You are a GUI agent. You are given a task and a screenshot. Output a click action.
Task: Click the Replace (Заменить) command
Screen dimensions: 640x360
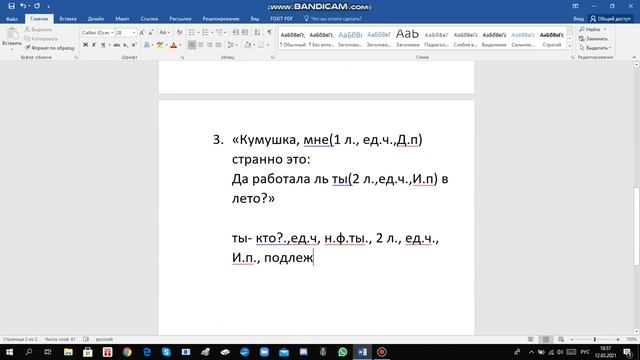(x=593, y=39)
